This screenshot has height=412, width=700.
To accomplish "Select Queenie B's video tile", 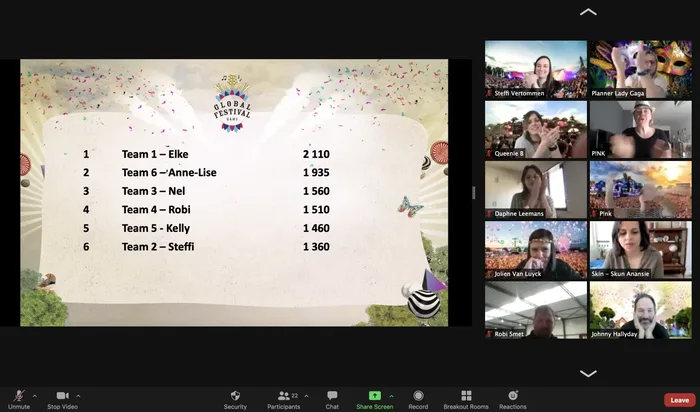I will 536,129.
